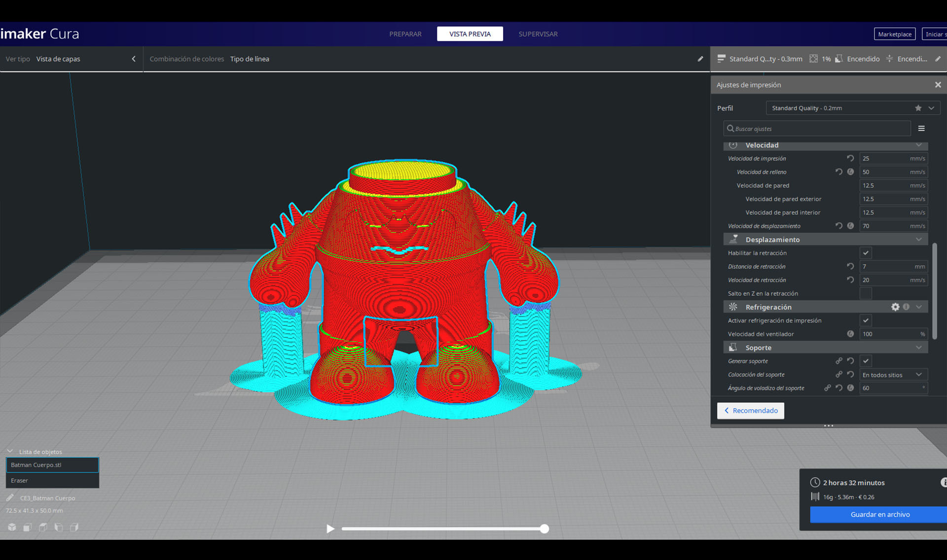Reset the Generar soporte setting
This screenshot has height=560, width=947.
pyautogui.click(x=850, y=361)
